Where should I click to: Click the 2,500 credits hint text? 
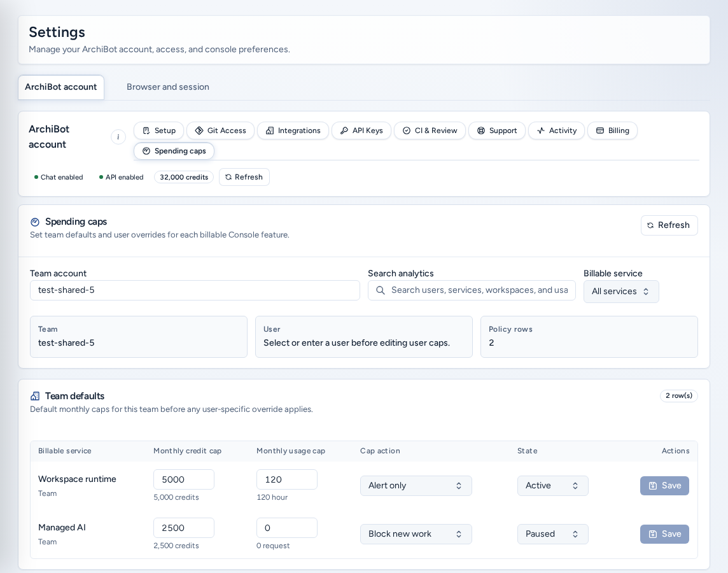(x=176, y=546)
